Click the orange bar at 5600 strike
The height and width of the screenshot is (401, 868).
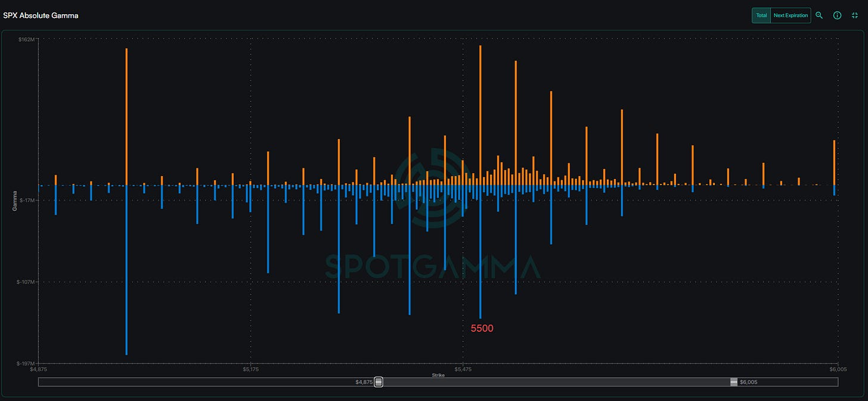coord(551,137)
